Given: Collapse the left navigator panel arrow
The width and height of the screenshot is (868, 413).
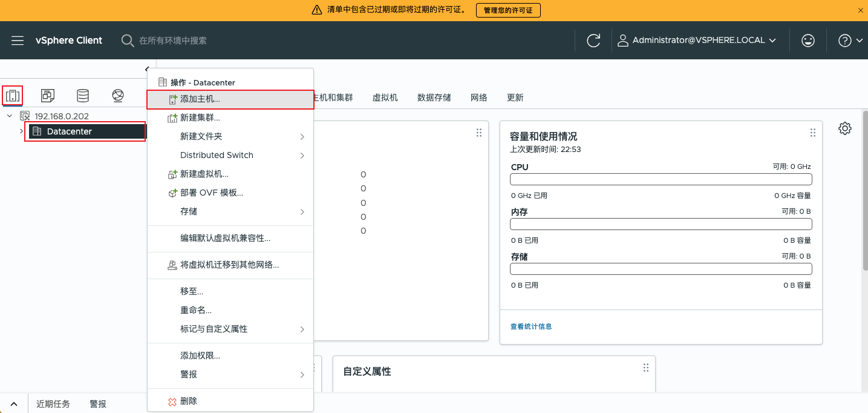Looking at the screenshot, I should [x=147, y=70].
